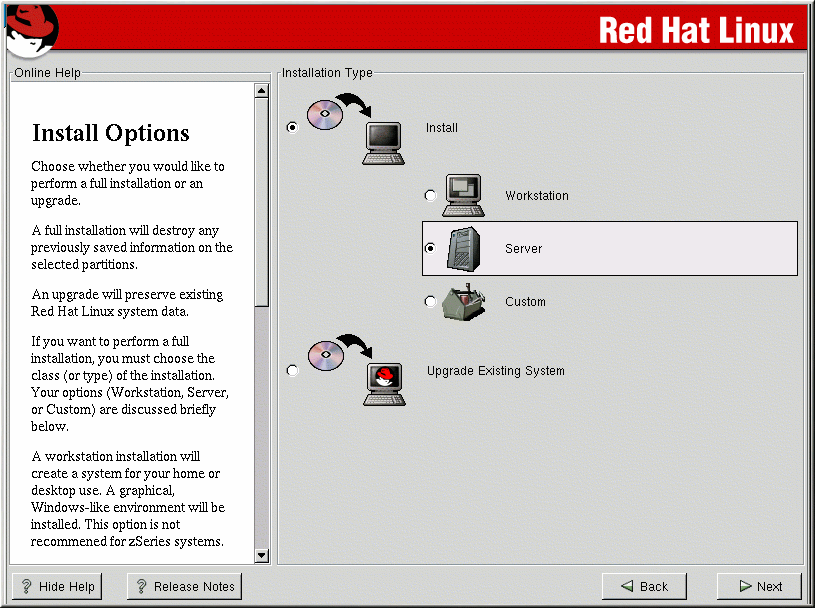Click the Workstation computer icon
The width and height of the screenshot is (815, 608).
tap(464, 196)
